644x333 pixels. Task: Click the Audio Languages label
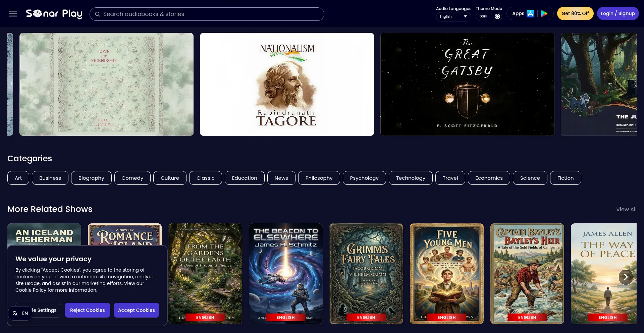[x=453, y=9]
